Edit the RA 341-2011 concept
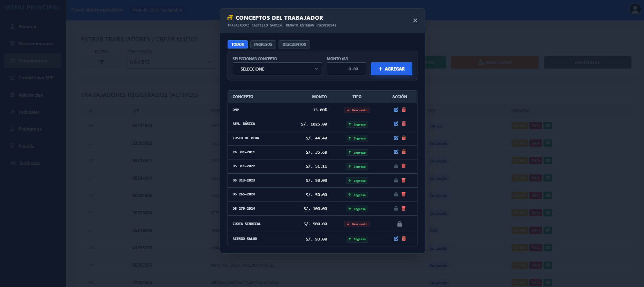 (x=396, y=152)
